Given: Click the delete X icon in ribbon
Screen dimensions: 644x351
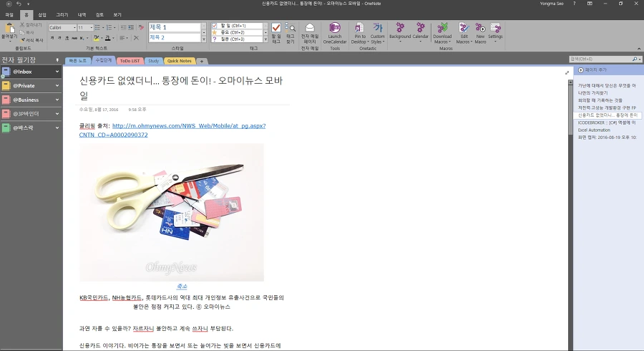Looking at the screenshot, I should [x=137, y=38].
